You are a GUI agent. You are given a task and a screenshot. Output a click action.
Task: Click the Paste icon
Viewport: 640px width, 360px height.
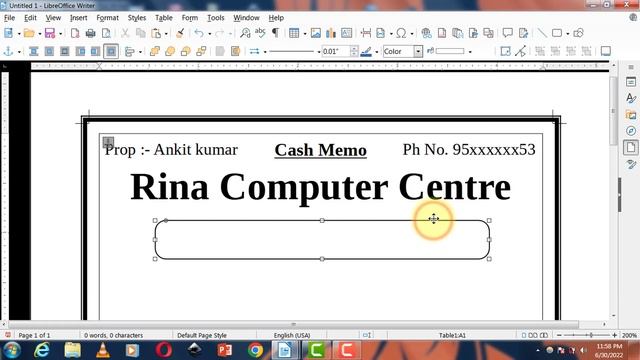(x=156, y=33)
